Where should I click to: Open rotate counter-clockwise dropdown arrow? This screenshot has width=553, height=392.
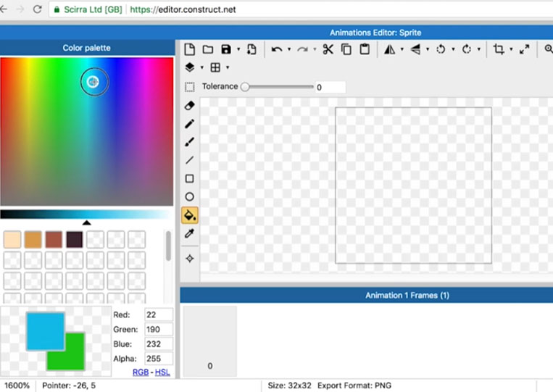tap(453, 49)
